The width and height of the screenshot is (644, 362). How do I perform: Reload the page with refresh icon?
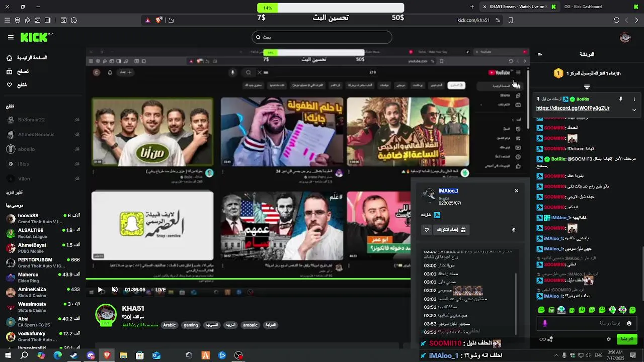[x=616, y=20]
